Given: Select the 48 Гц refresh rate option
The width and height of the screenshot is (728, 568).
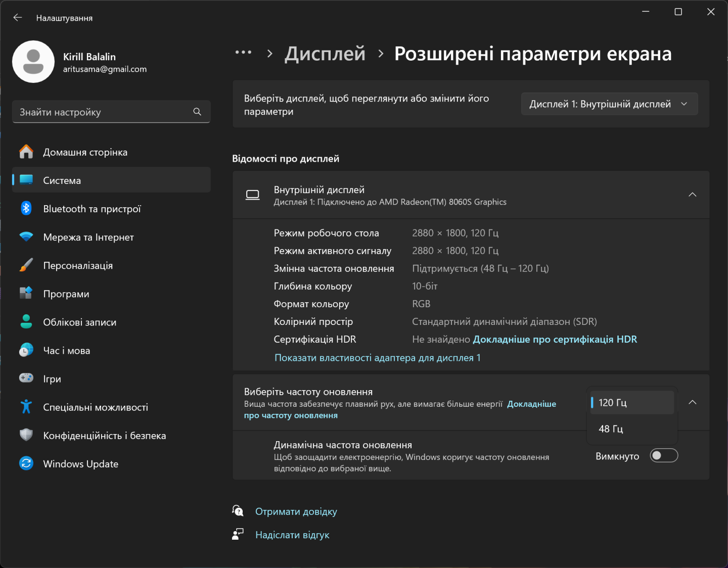Looking at the screenshot, I should pos(611,429).
